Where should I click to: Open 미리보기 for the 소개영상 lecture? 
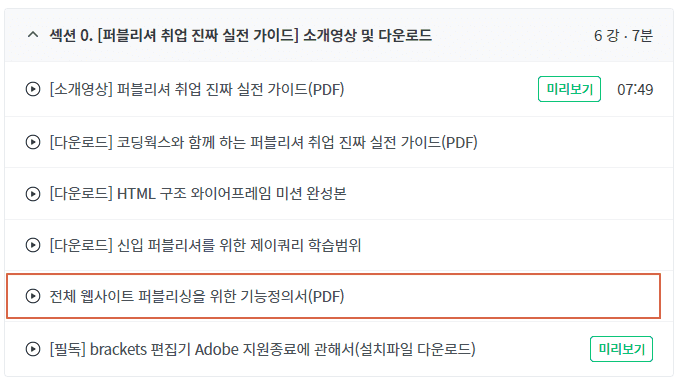[x=569, y=89]
